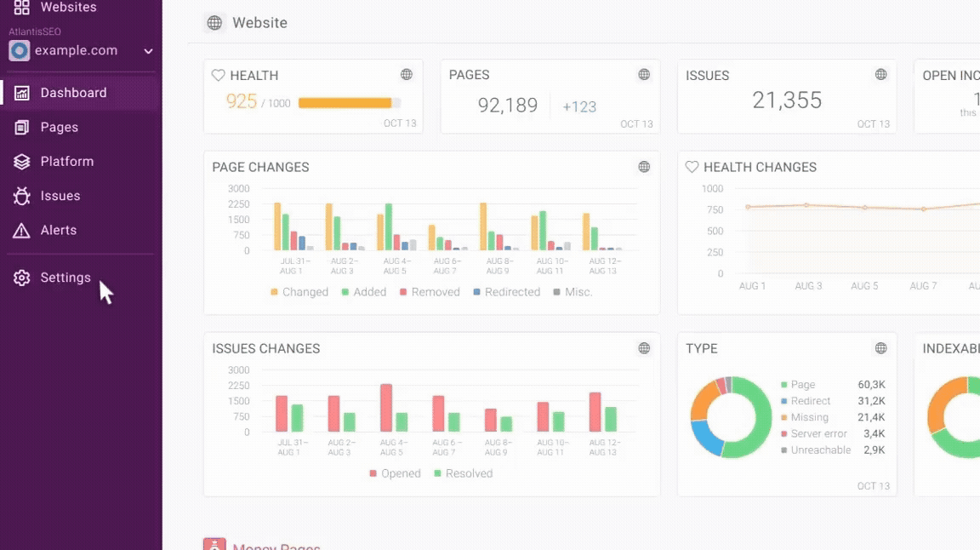Click the Platform layers icon
The width and height of the screenshot is (980, 550).
click(x=22, y=162)
